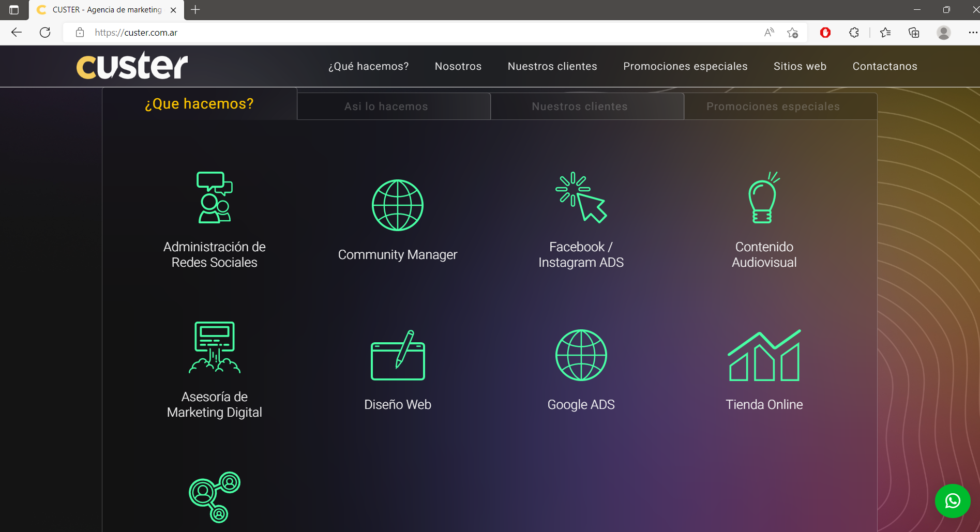This screenshot has width=980, height=532.
Task: Open the Asesoría de Marketing Digital icon
Action: click(215, 347)
